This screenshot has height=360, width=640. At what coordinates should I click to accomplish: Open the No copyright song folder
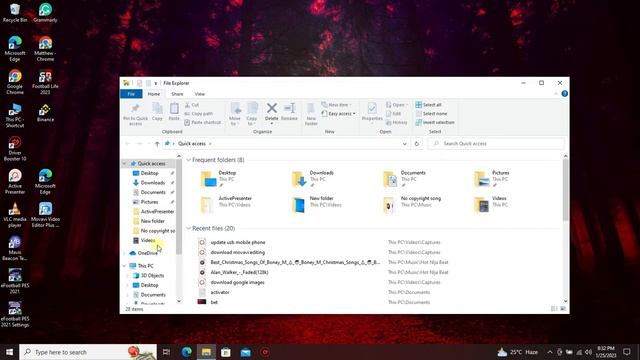point(412,204)
